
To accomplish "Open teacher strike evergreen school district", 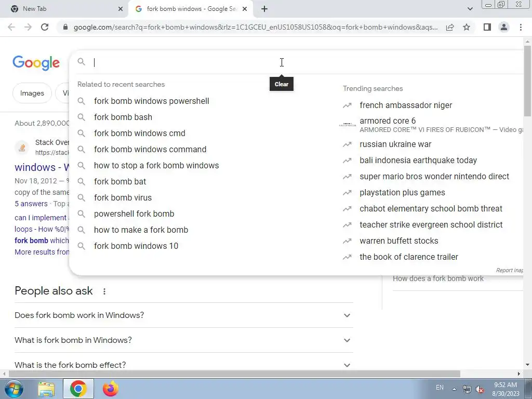I will [x=431, y=224].
